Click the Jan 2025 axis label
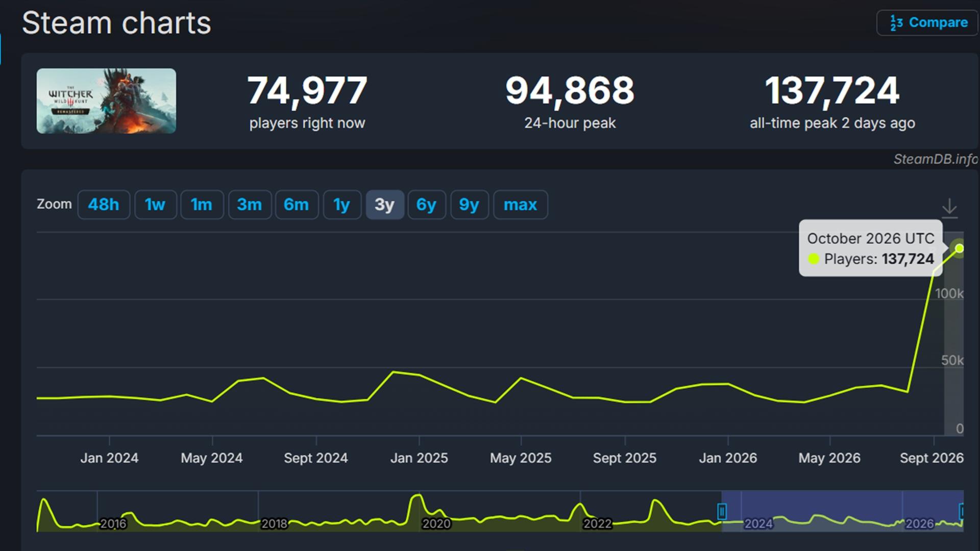 coord(419,458)
